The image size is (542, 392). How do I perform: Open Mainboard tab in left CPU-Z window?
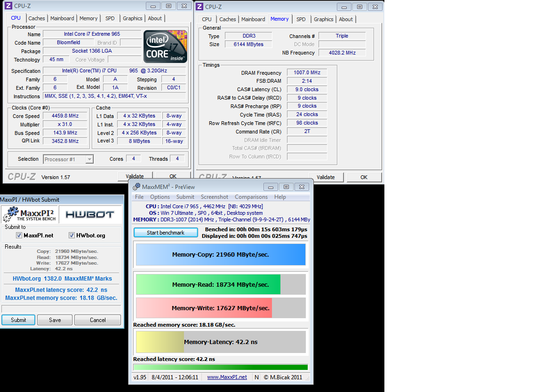pyautogui.click(x=62, y=18)
